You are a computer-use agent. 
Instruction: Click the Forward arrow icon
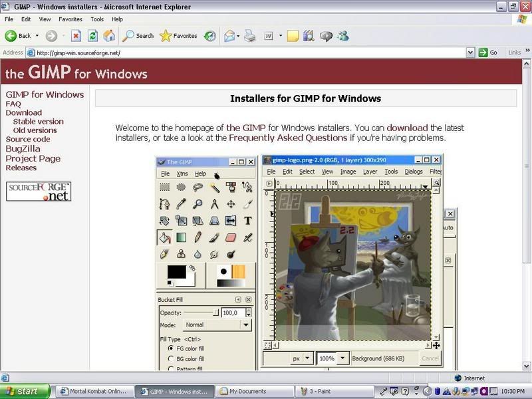click(52, 36)
